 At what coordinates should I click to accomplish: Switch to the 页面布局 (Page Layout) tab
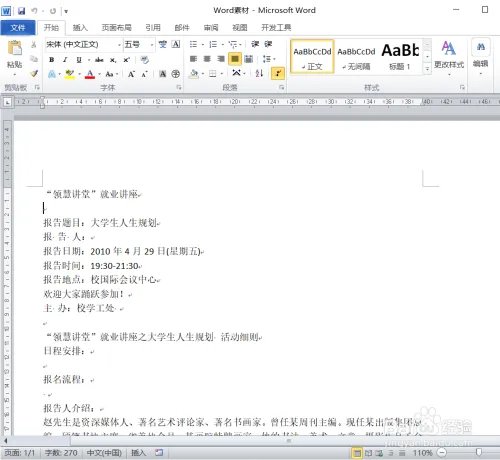coord(117,28)
